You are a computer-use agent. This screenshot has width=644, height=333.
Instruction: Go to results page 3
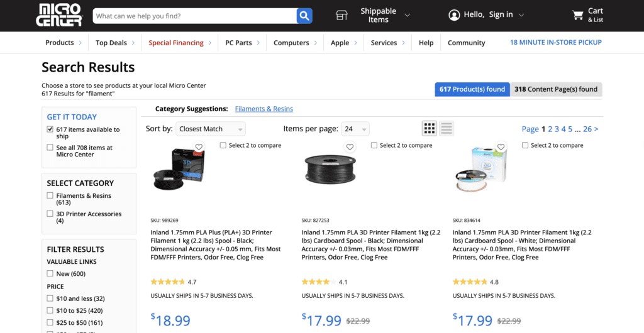click(x=557, y=129)
